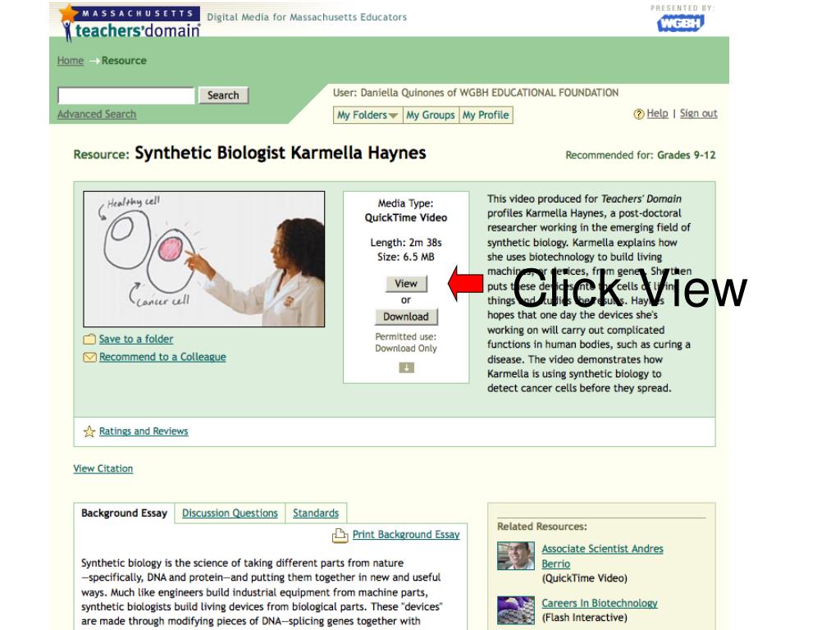The height and width of the screenshot is (630, 840).
Task: Open the My Groups tab
Action: click(x=430, y=115)
